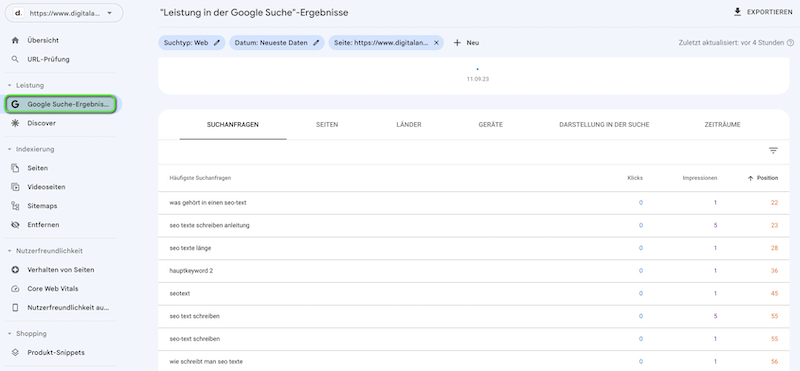Click the plus icon to add filter
Image resolution: width=800 pixels, height=371 pixels.
[457, 43]
